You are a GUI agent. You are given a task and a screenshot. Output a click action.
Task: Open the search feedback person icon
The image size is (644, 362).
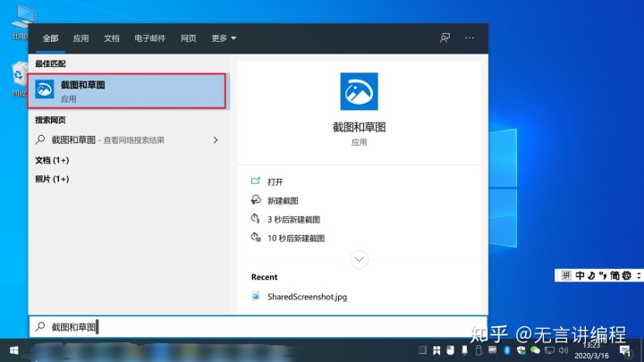pyautogui.click(x=445, y=38)
